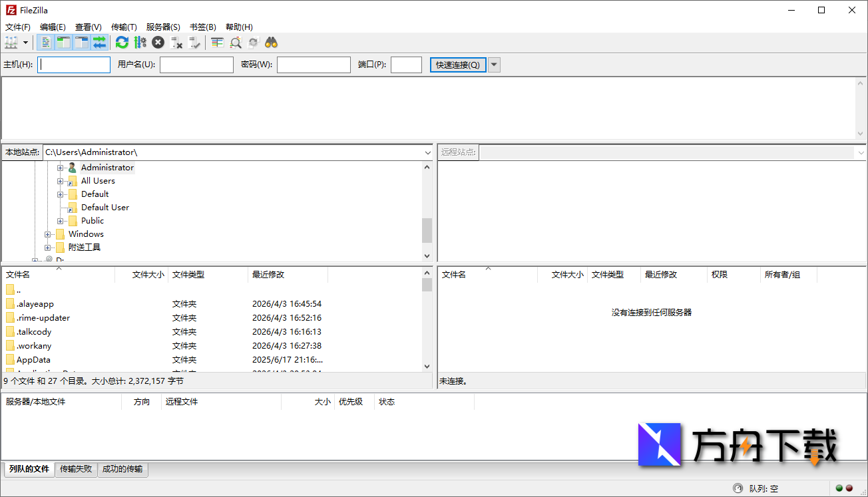Toggle processing of the transfer queue

pyautogui.click(x=140, y=42)
